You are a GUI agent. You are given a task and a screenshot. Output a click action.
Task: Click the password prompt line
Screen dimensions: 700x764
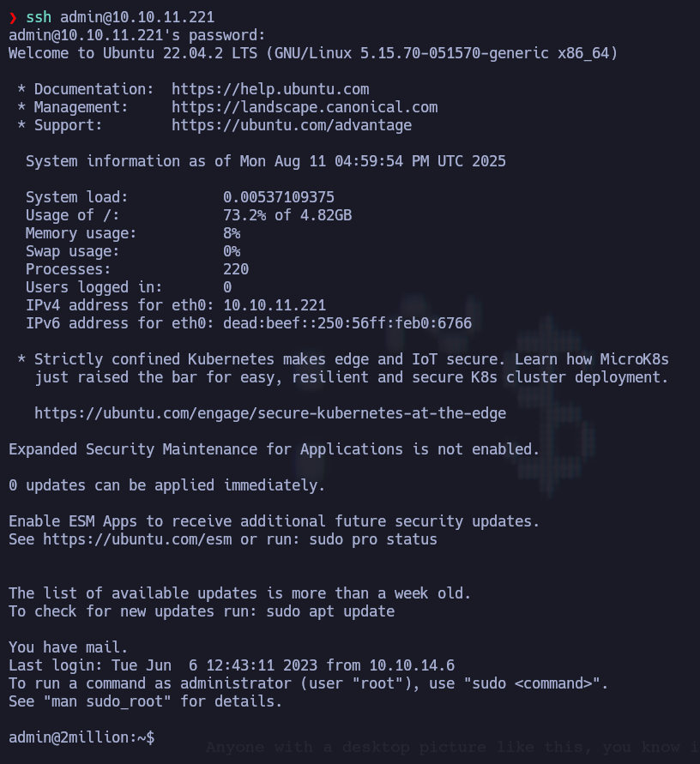137,35
